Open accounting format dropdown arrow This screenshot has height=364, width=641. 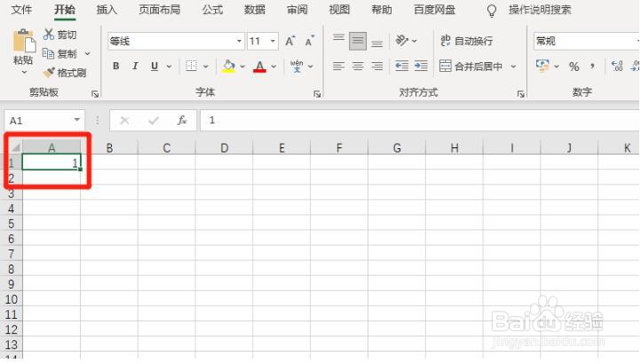pyautogui.click(x=557, y=67)
